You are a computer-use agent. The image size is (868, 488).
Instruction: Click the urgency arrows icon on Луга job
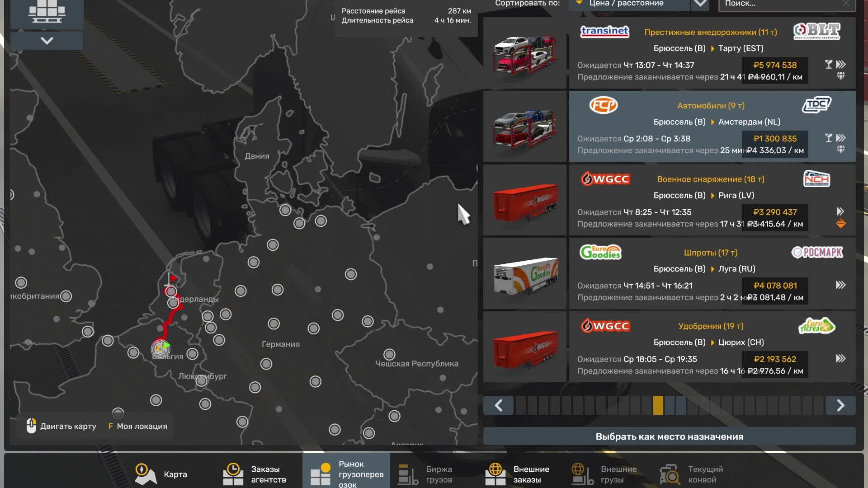coord(841,285)
